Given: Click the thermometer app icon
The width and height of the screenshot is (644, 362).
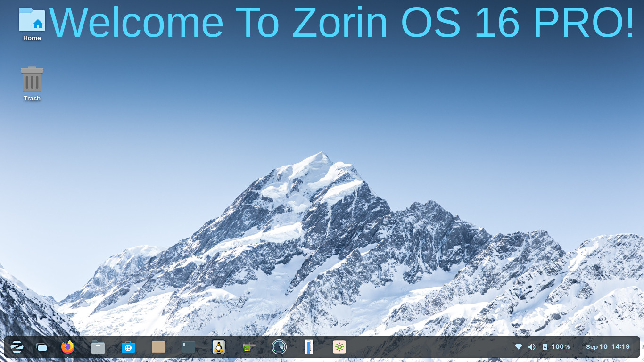Looking at the screenshot, I should (309, 347).
